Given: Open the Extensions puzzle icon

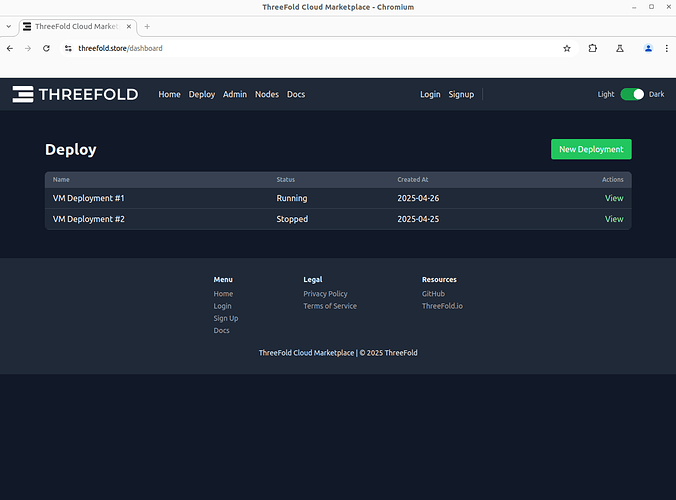Looking at the screenshot, I should (x=593, y=48).
